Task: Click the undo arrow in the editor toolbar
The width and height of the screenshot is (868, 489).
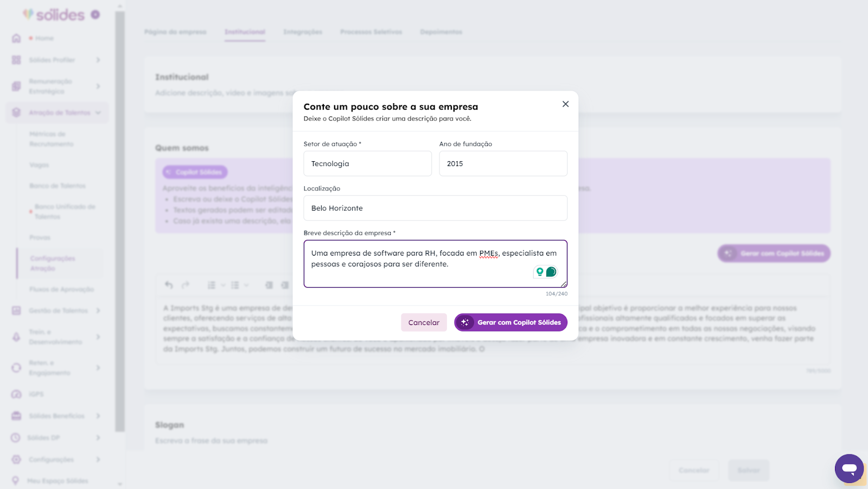Action: tap(169, 285)
